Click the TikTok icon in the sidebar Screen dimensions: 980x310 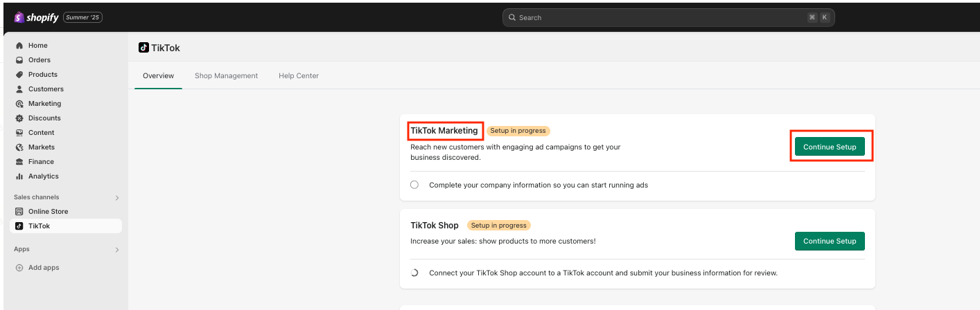tap(19, 226)
